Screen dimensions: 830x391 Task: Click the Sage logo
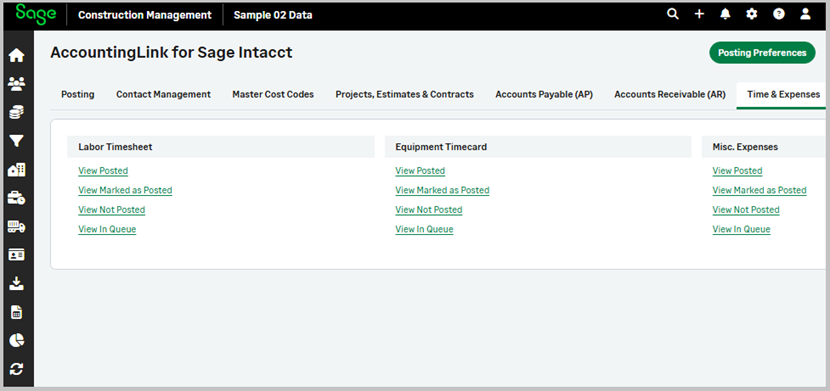coord(35,14)
